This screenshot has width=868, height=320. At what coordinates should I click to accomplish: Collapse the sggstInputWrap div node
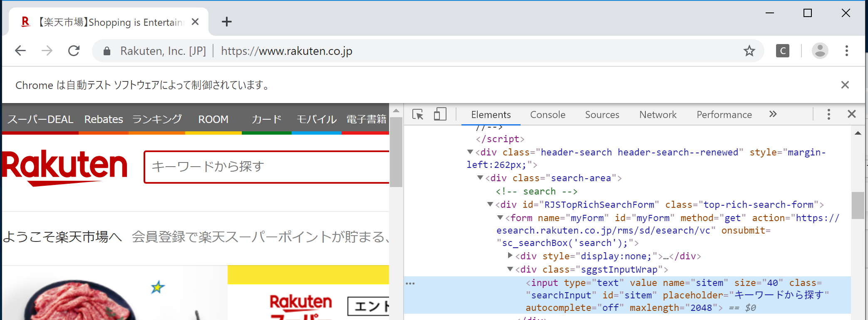click(x=510, y=269)
